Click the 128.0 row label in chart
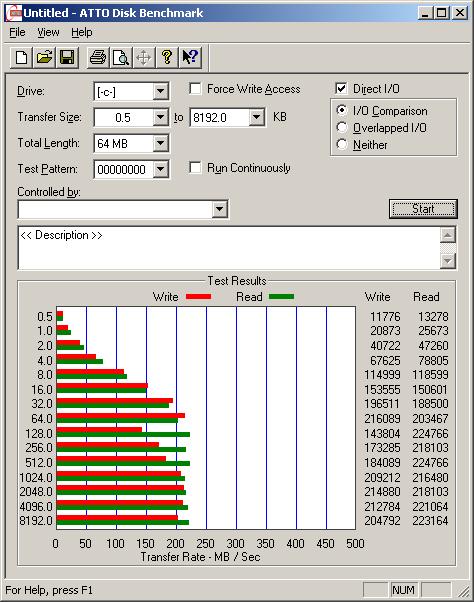 pyautogui.click(x=39, y=433)
